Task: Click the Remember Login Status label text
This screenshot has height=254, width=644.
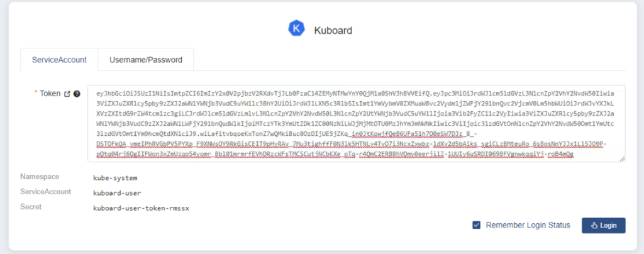Action: pyautogui.click(x=528, y=225)
